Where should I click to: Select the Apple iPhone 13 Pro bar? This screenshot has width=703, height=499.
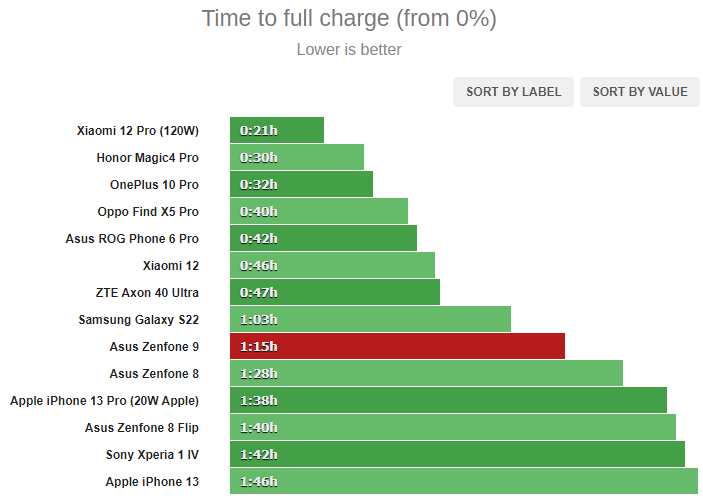(x=448, y=400)
